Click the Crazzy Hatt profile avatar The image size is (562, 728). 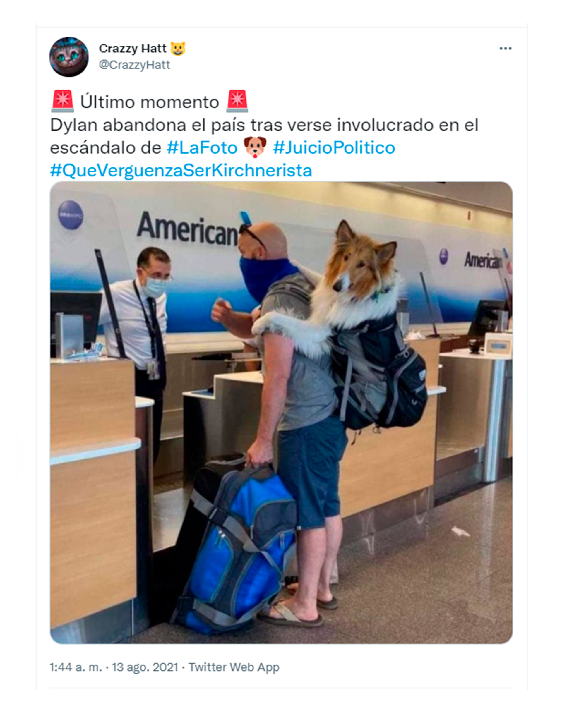pos(69,57)
